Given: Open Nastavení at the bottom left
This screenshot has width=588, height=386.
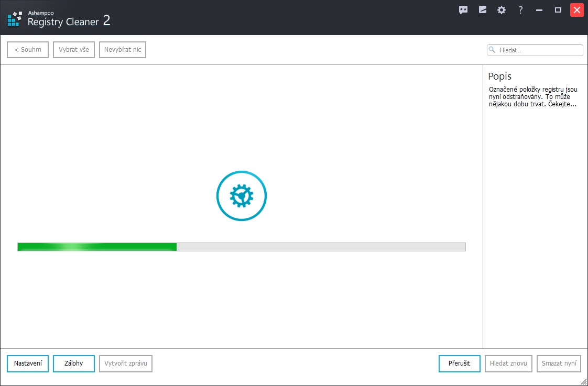Looking at the screenshot, I should [28, 363].
